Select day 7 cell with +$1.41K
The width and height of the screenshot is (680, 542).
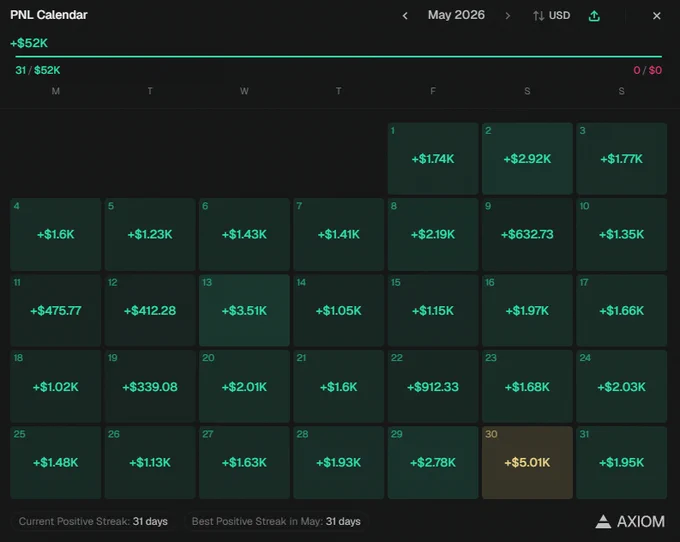(339, 235)
